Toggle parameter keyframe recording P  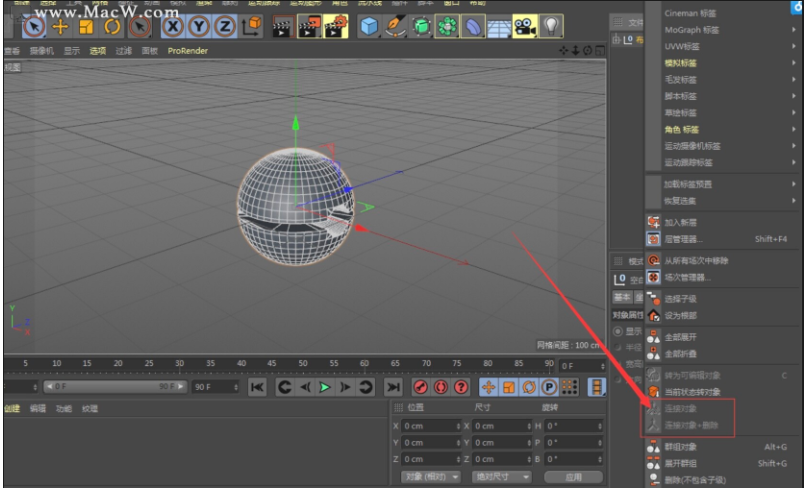coord(549,387)
